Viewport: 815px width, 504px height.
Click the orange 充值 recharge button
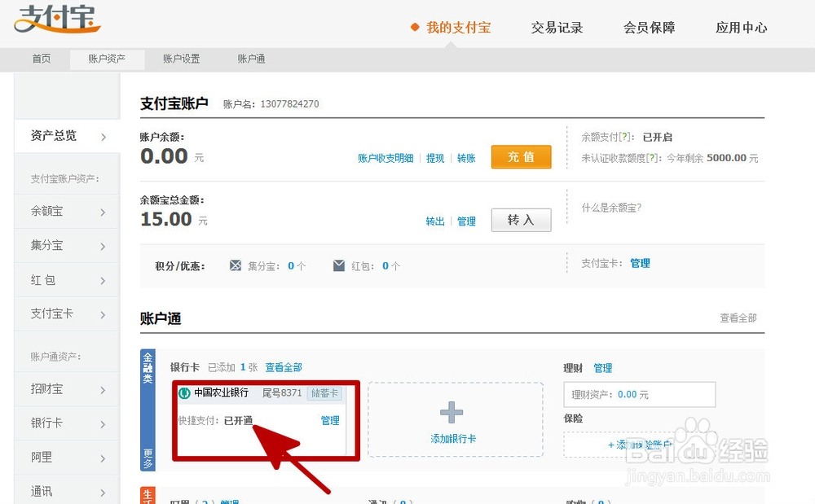point(521,157)
